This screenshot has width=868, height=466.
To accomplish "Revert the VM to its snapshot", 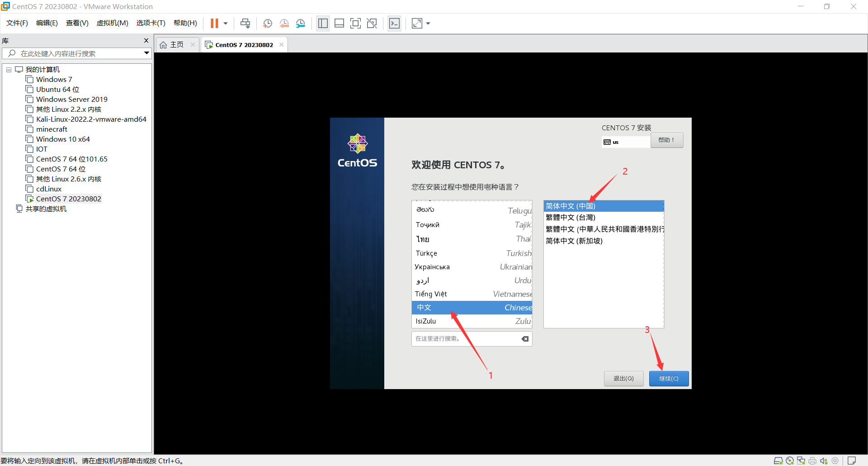I will click(x=284, y=23).
